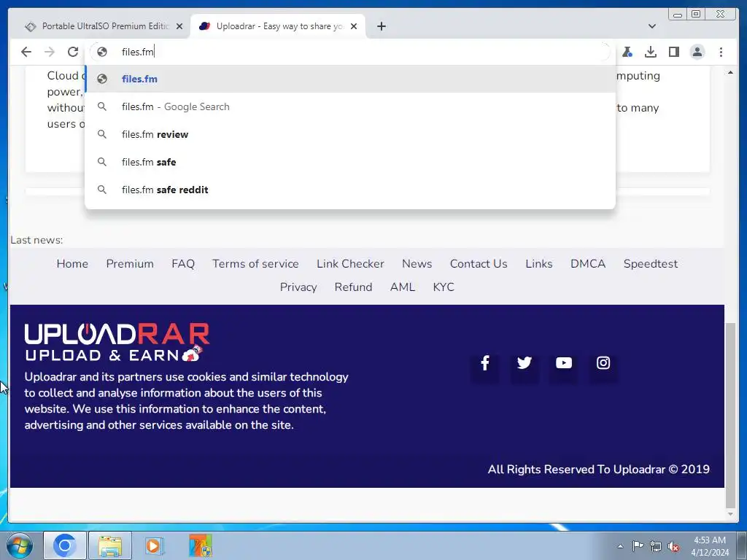
Task: Click the Chrome taskbar icon
Action: [x=65, y=545]
